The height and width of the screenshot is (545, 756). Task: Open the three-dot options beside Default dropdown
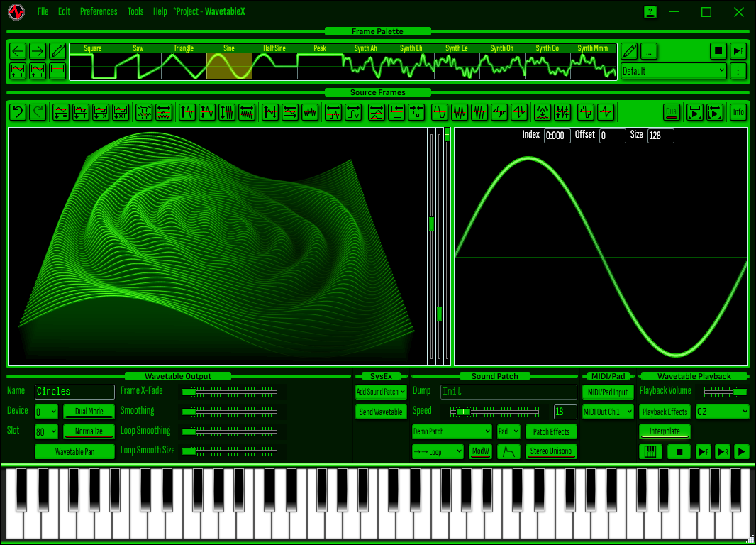click(738, 72)
